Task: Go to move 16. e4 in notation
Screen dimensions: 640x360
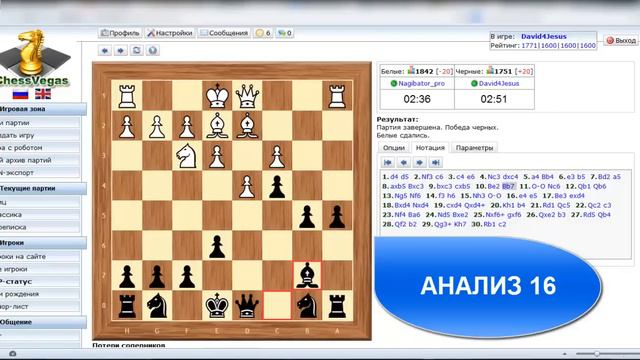Action: click(x=522, y=196)
